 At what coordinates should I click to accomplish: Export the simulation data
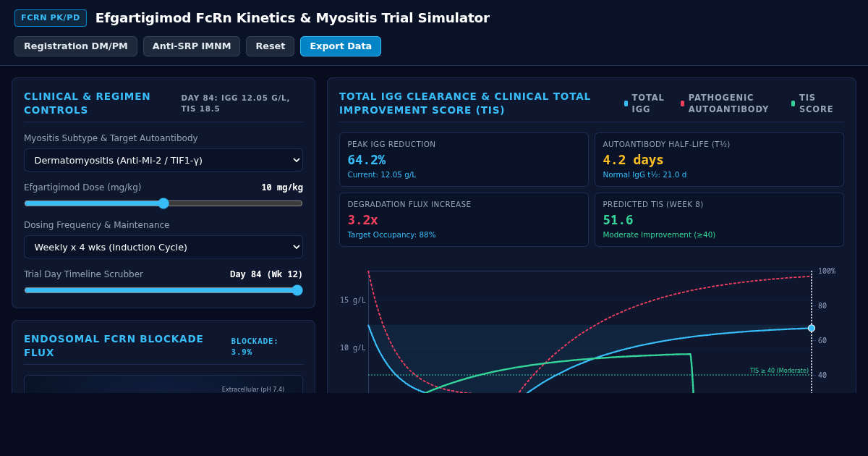coord(341,46)
